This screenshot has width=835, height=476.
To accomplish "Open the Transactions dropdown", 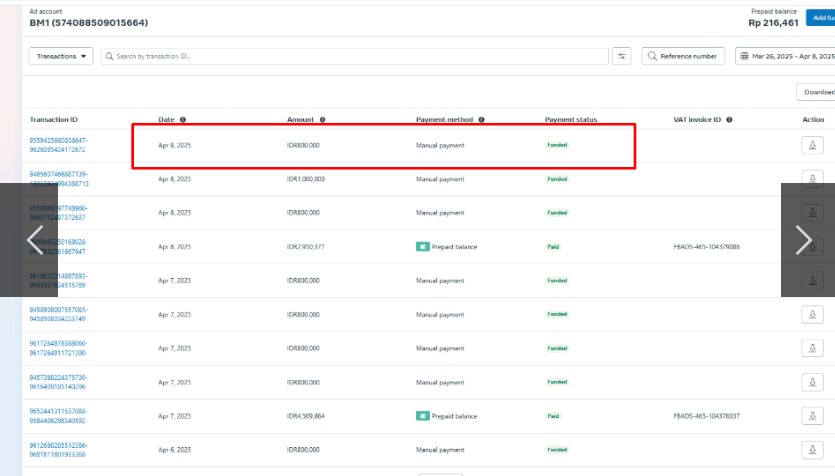I will click(61, 56).
